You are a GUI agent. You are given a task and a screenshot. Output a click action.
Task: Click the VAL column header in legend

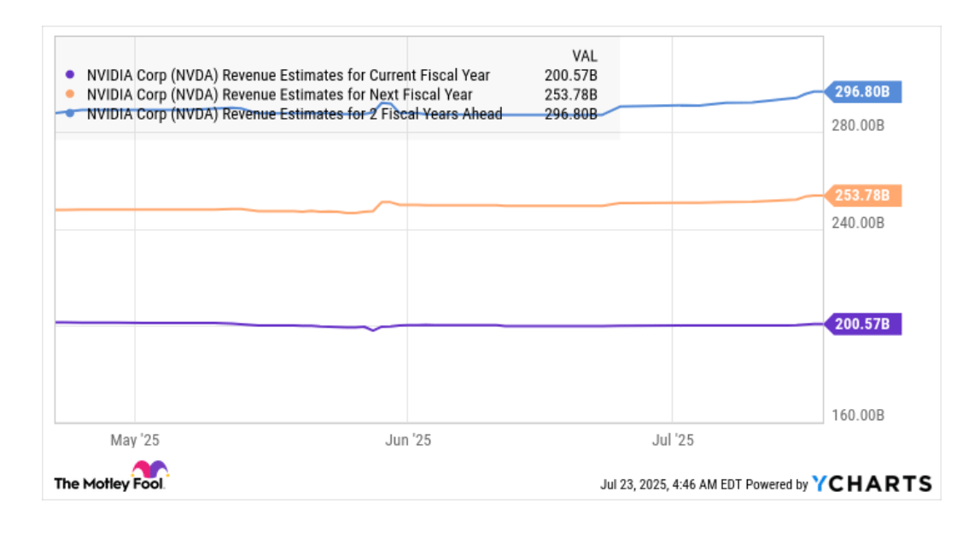(585, 56)
